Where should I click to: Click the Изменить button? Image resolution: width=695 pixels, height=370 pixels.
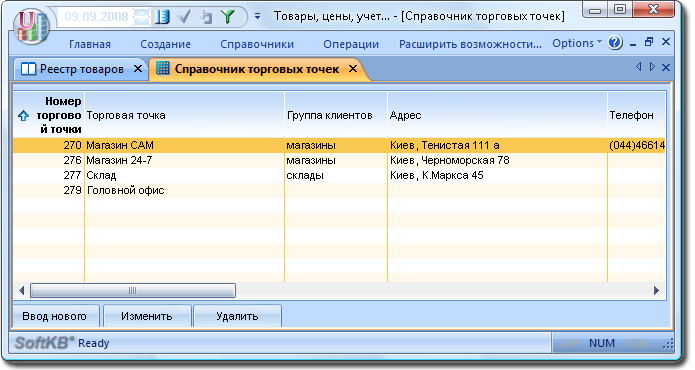pos(147,316)
